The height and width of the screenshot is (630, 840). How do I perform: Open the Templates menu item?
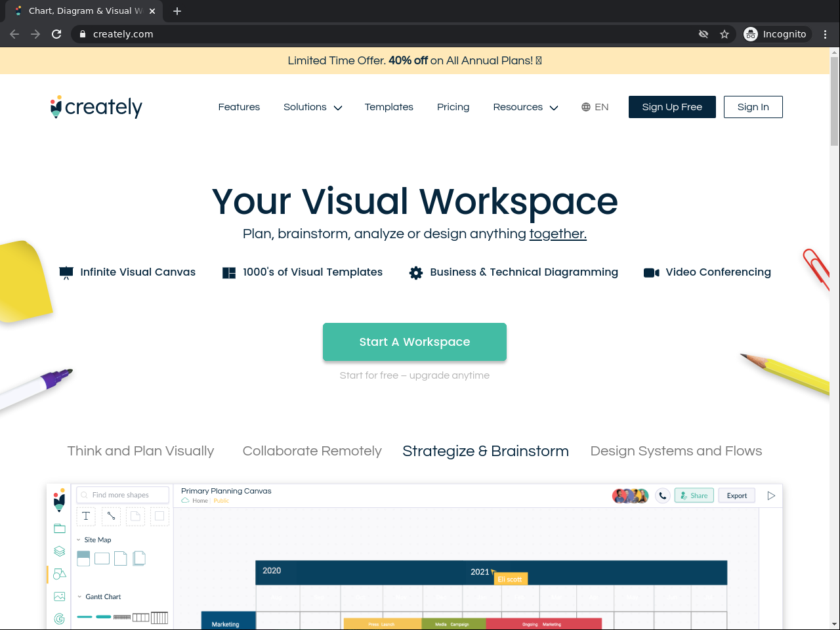389,107
